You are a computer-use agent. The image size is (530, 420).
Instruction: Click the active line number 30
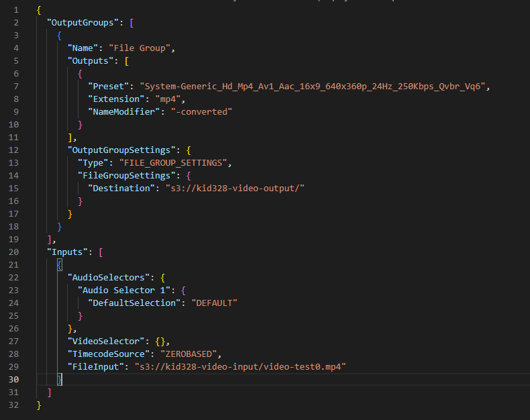pyautogui.click(x=13, y=380)
